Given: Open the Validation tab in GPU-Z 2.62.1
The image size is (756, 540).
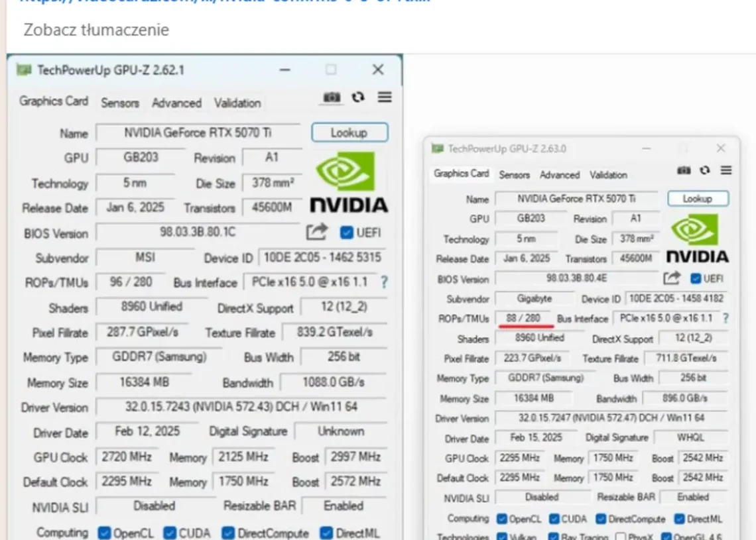Looking at the screenshot, I should pos(237,103).
